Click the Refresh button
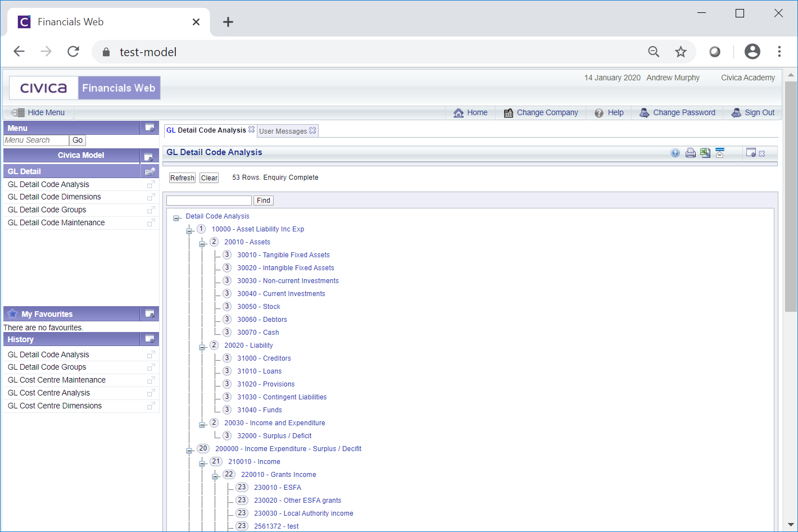The width and height of the screenshot is (798, 532). [x=182, y=178]
